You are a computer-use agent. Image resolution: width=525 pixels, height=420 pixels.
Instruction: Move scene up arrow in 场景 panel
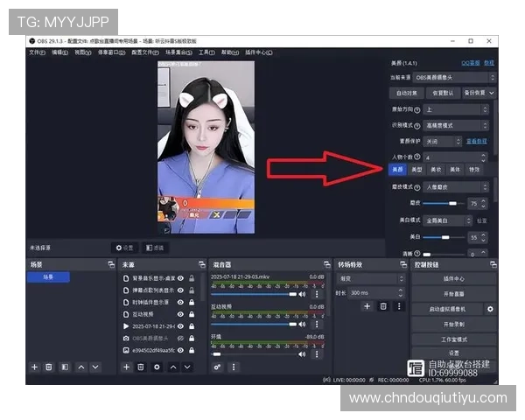tap(81, 367)
